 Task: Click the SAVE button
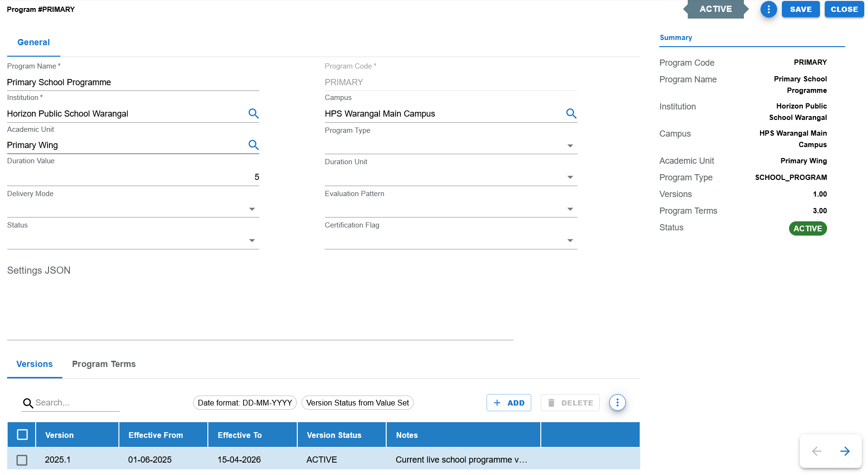pyautogui.click(x=801, y=9)
